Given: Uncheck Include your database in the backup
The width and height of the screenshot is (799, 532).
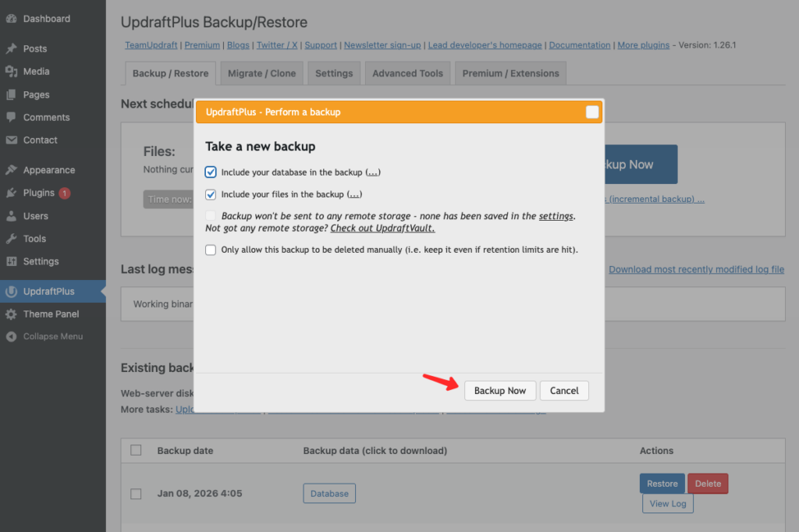Looking at the screenshot, I should 211,172.
